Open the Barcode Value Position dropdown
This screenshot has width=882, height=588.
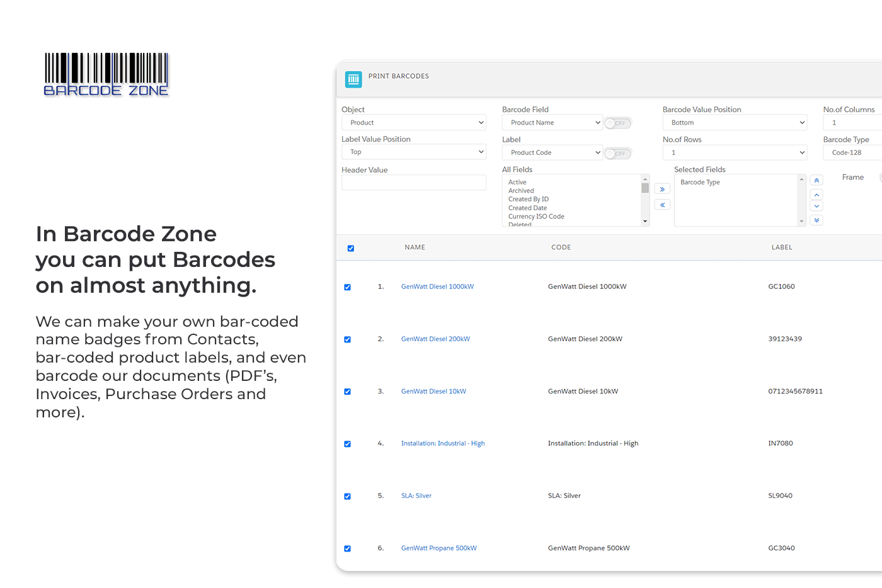[735, 122]
